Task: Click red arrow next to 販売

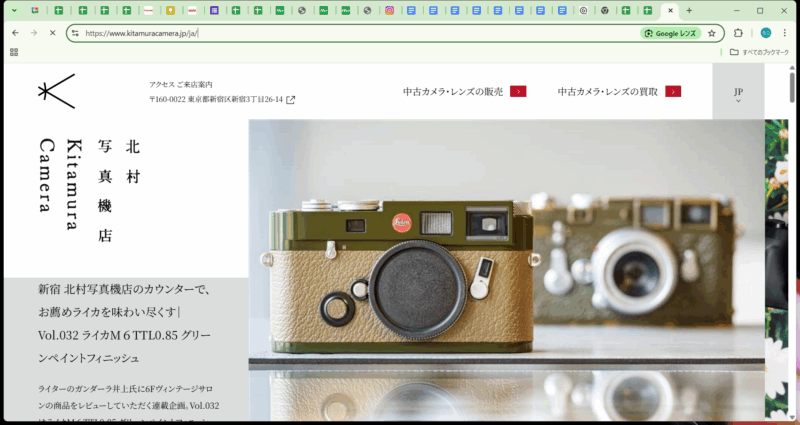Action: click(518, 92)
